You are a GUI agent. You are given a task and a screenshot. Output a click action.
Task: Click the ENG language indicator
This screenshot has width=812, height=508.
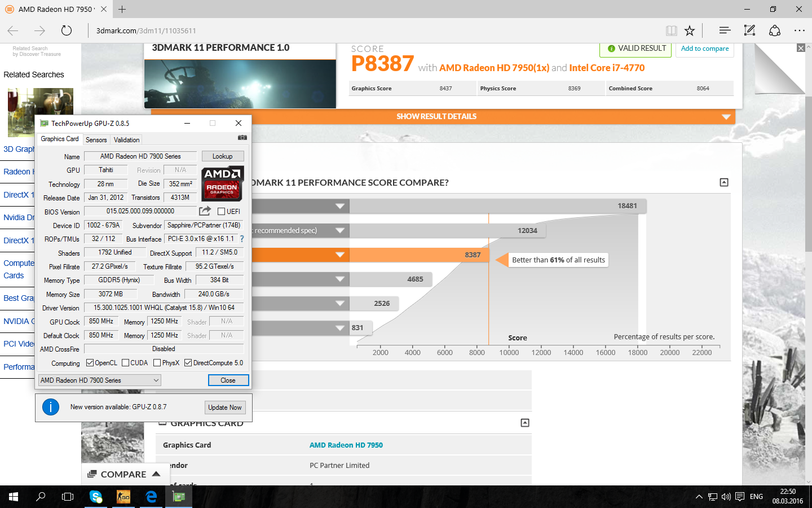[757, 497]
